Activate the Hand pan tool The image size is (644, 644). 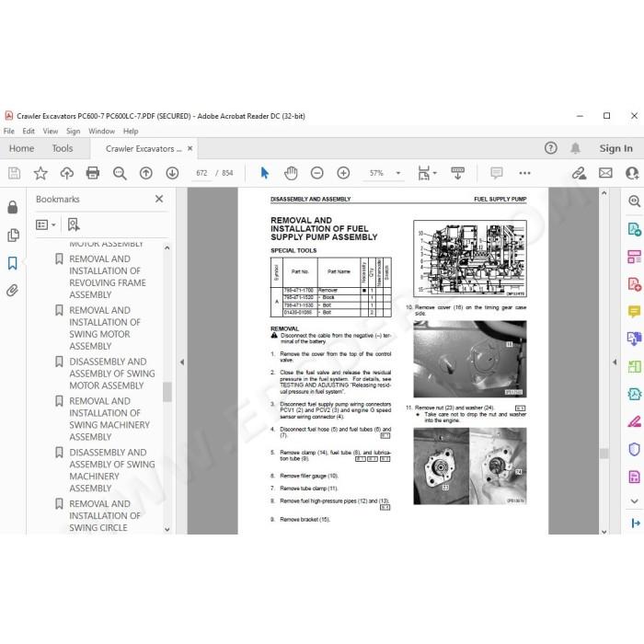point(291,173)
